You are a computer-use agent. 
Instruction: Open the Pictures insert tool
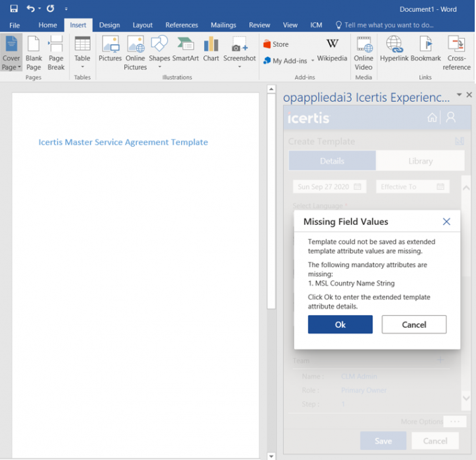click(110, 50)
